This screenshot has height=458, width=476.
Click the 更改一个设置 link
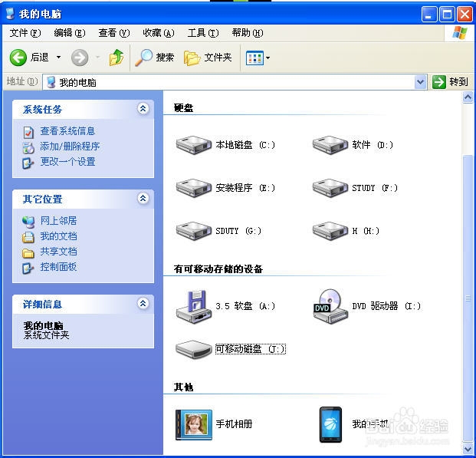67,161
